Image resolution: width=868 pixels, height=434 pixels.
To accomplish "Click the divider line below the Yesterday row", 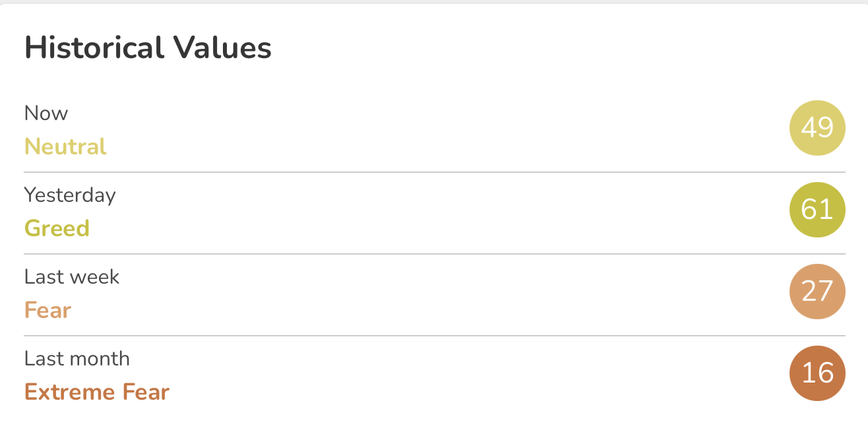I will (434, 254).
